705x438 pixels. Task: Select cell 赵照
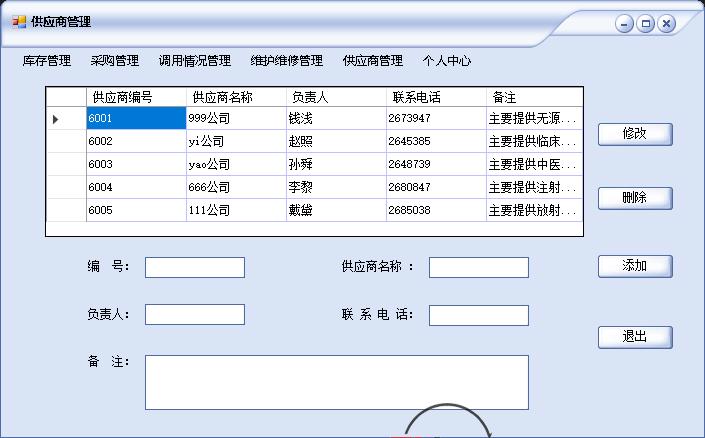[x=336, y=141]
